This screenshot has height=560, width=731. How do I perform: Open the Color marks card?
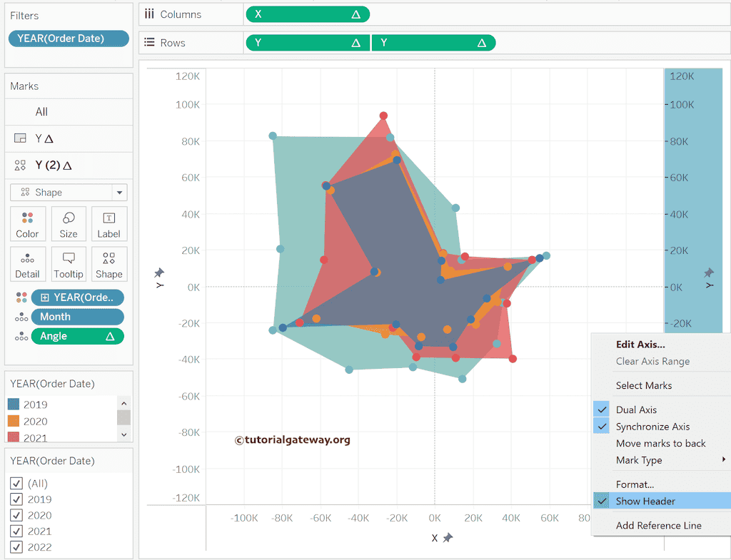(x=28, y=224)
